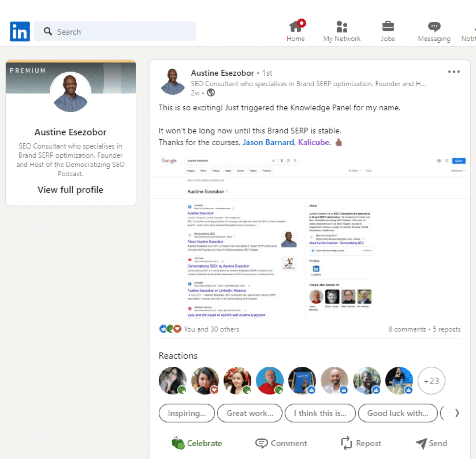Click the sidebar profile photo
The width and height of the screenshot is (476, 476).
coord(70,93)
